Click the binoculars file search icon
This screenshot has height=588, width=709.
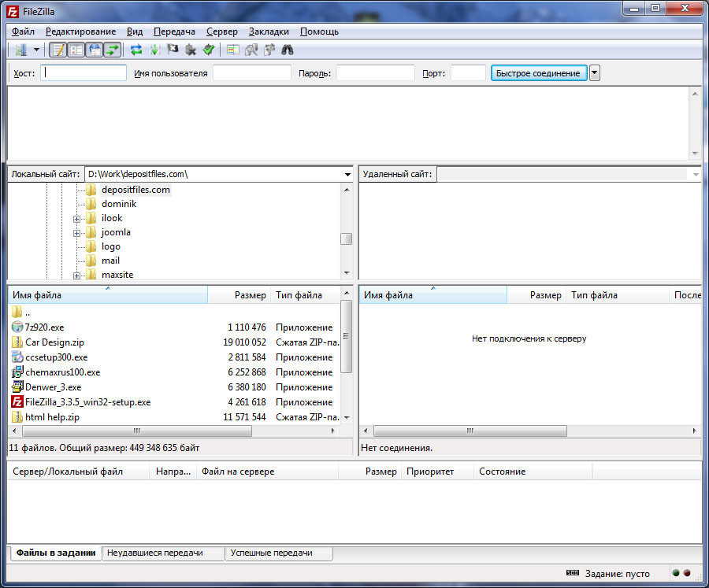point(288,50)
